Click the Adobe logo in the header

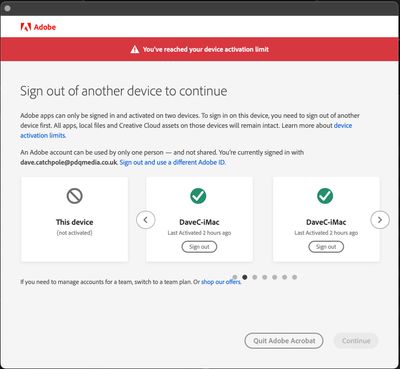point(38,27)
